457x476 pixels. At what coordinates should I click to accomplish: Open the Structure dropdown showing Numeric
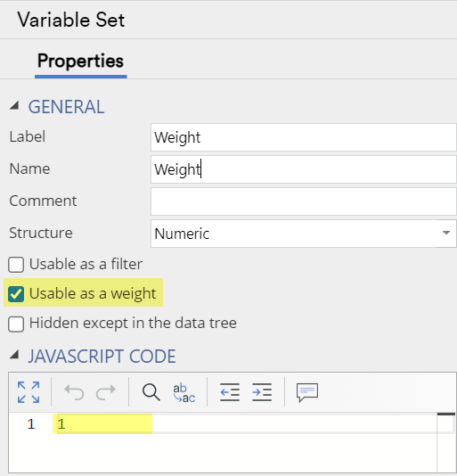[304, 234]
